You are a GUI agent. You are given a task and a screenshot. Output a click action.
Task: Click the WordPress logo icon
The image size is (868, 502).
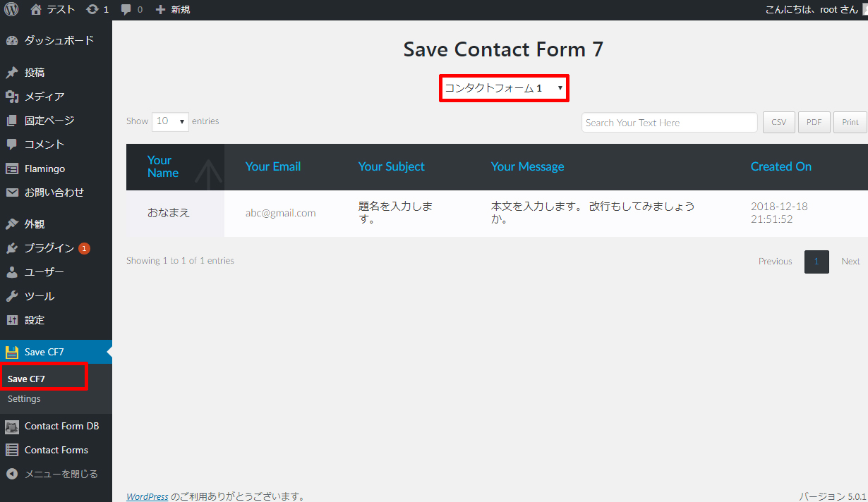[x=11, y=10]
